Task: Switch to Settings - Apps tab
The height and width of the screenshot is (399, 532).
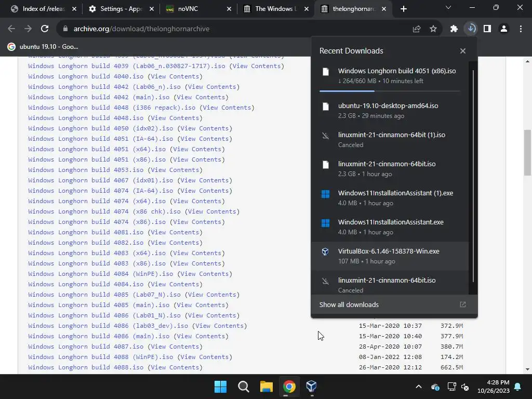Action: 121,9
